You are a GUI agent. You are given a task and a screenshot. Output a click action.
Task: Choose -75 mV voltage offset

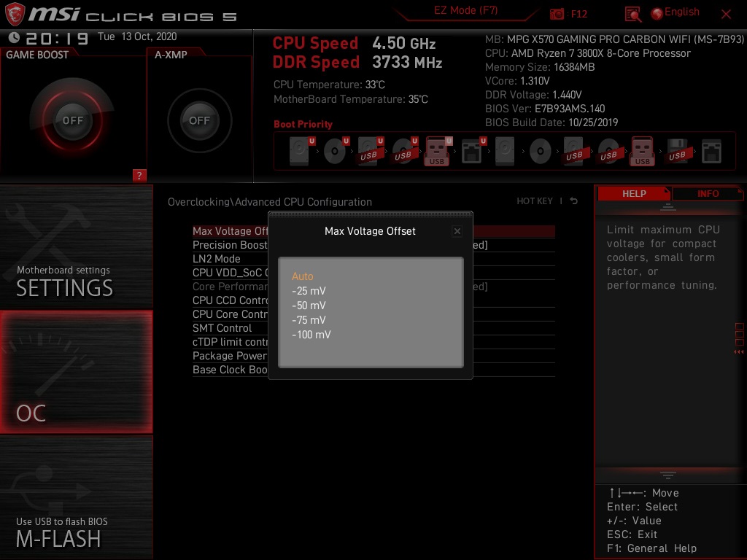pos(309,320)
